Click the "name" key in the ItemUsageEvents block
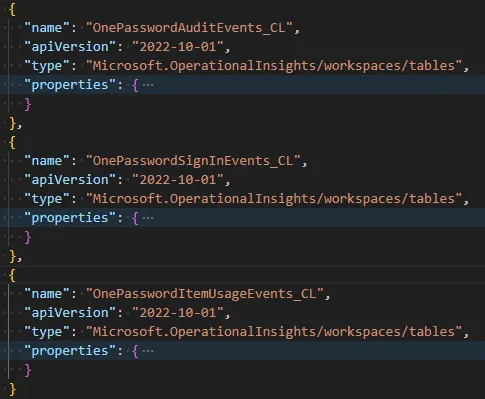Screen dimensions: 485x399 click(x=47, y=294)
